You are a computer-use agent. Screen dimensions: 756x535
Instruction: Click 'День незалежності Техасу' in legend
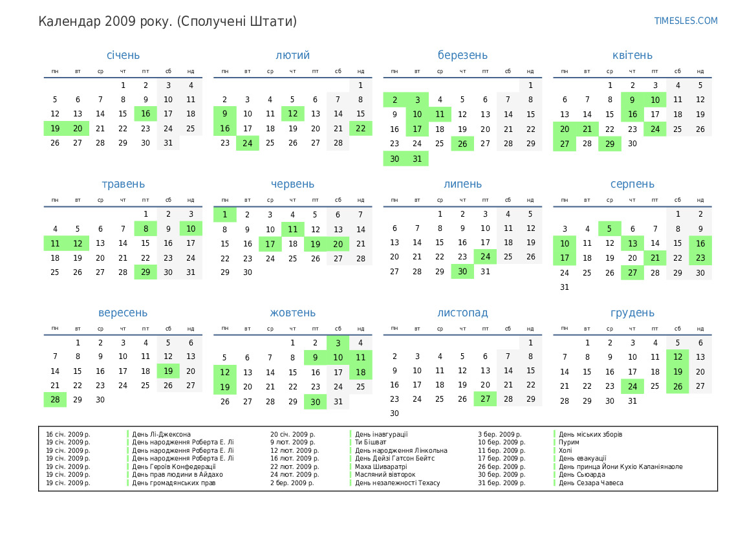point(397,483)
